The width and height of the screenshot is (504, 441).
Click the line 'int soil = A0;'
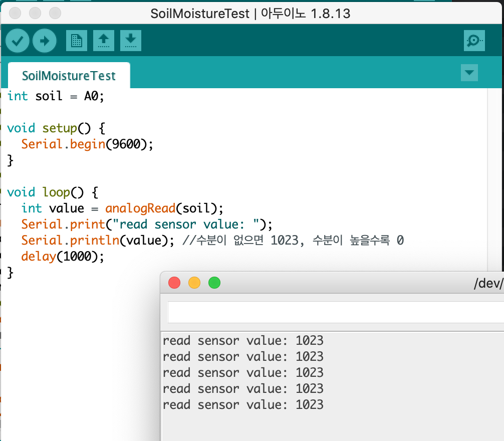pyautogui.click(x=56, y=96)
